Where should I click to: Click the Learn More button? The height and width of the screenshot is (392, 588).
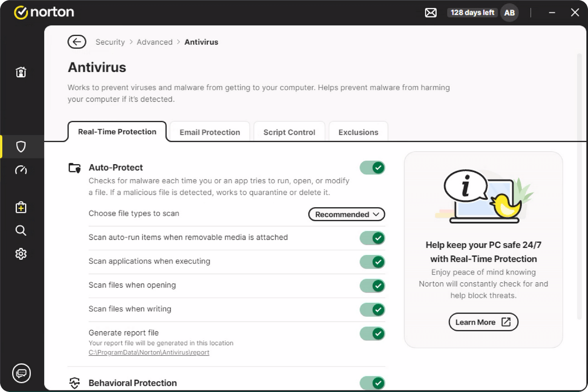483,322
